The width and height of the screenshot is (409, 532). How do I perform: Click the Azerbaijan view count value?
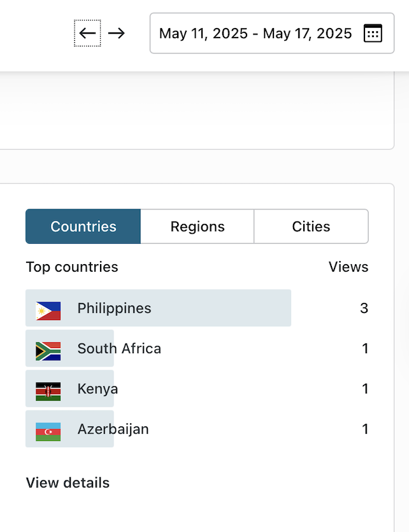click(x=365, y=429)
